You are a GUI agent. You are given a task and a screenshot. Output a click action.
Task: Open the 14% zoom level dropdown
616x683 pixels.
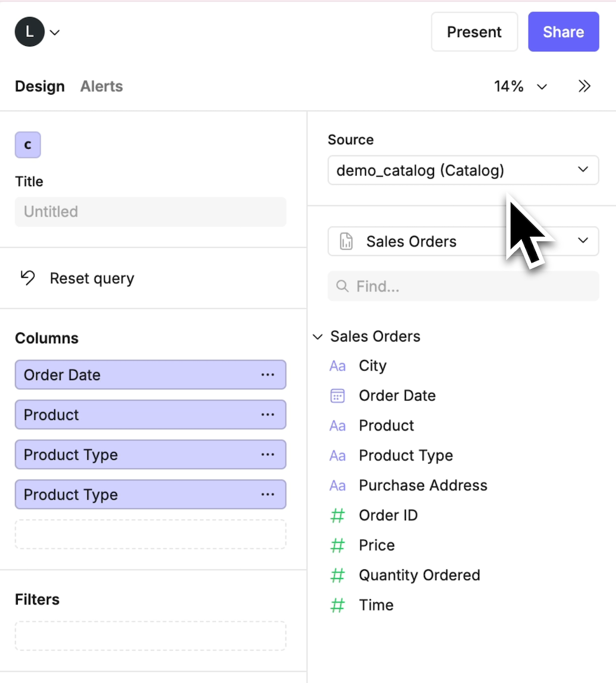[520, 86]
